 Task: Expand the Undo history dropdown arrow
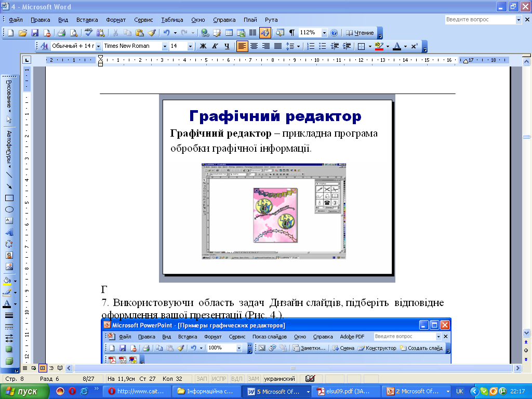[x=175, y=33]
